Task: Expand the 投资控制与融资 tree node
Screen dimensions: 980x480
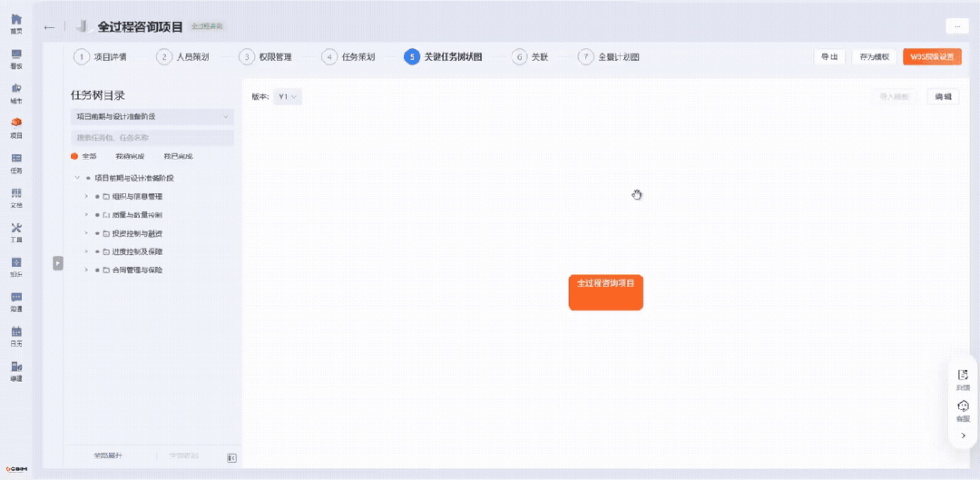Action: 86,233
